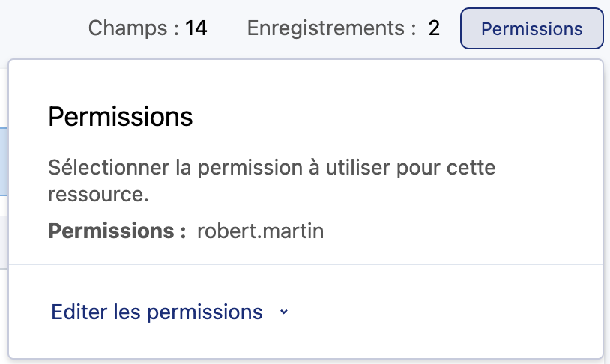Image resolution: width=610 pixels, height=364 pixels.
Task: Click the Enregistrements label
Action: pos(326,29)
